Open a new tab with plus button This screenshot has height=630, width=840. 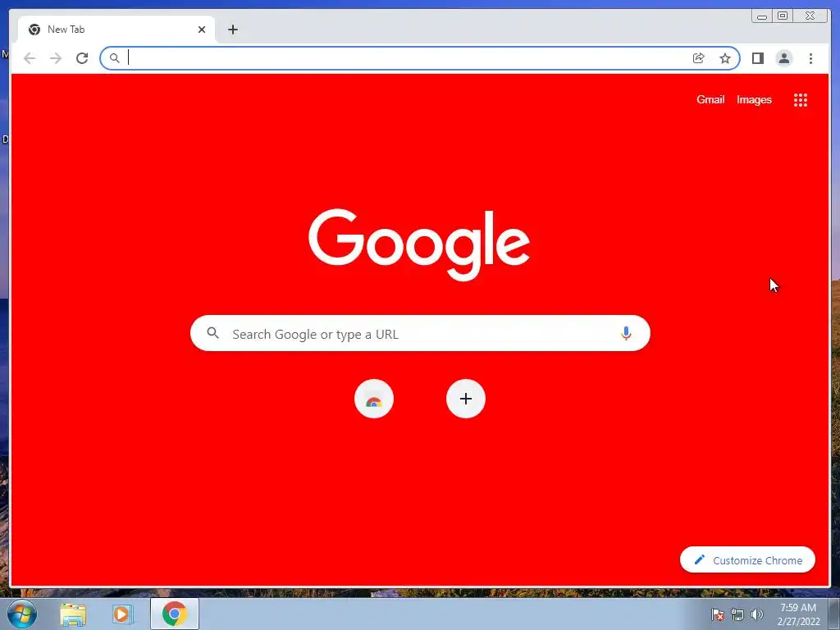coord(232,30)
